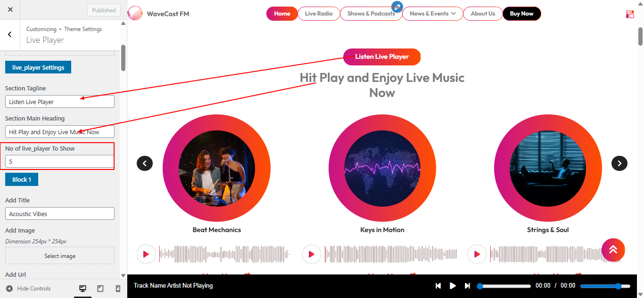
Task: Click the Buy Now button
Action: click(521, 14)
